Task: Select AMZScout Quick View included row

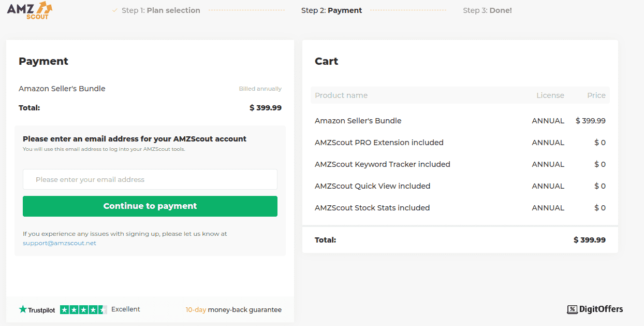Action: (x=460, y=186)
